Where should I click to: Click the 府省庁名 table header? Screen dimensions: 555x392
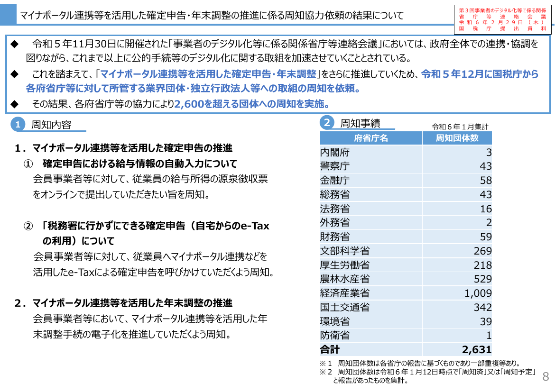[371, 138]
